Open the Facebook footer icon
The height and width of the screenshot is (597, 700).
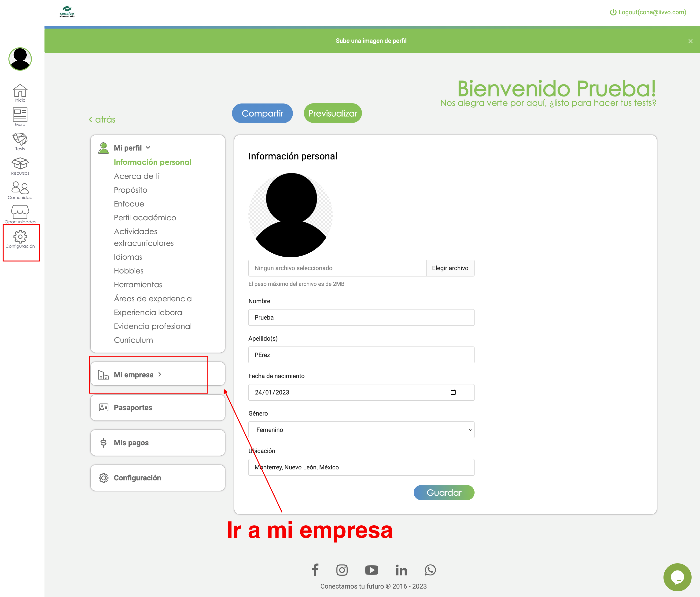tap(315, 570)
